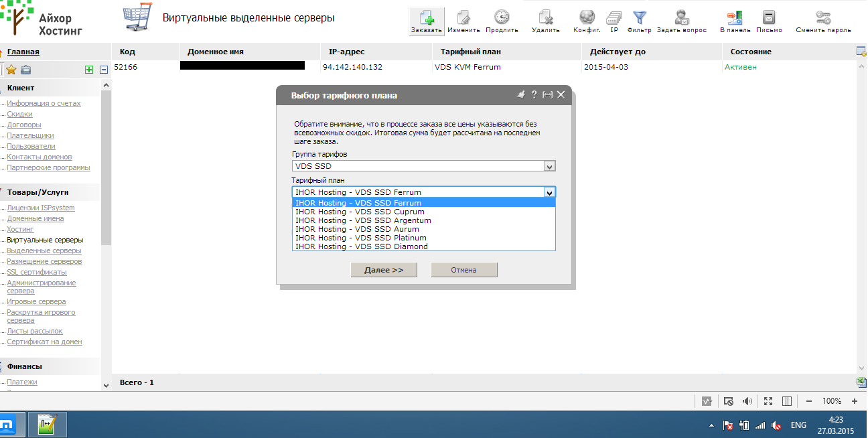Sort by the Тарифный план column header

[x=471, y=52]
